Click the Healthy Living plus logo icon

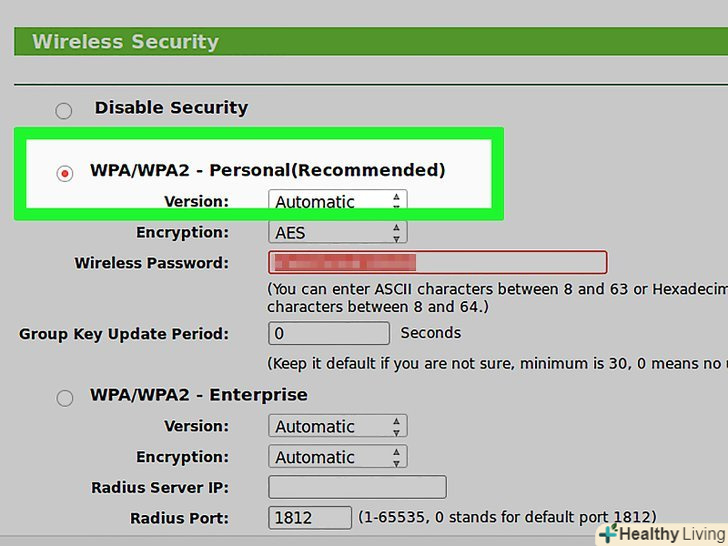(606, 534)
